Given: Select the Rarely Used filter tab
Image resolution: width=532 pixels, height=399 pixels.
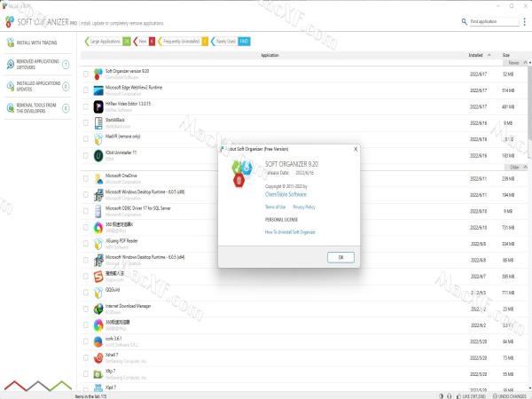Looking at the screenshot, I should (231, 42).
